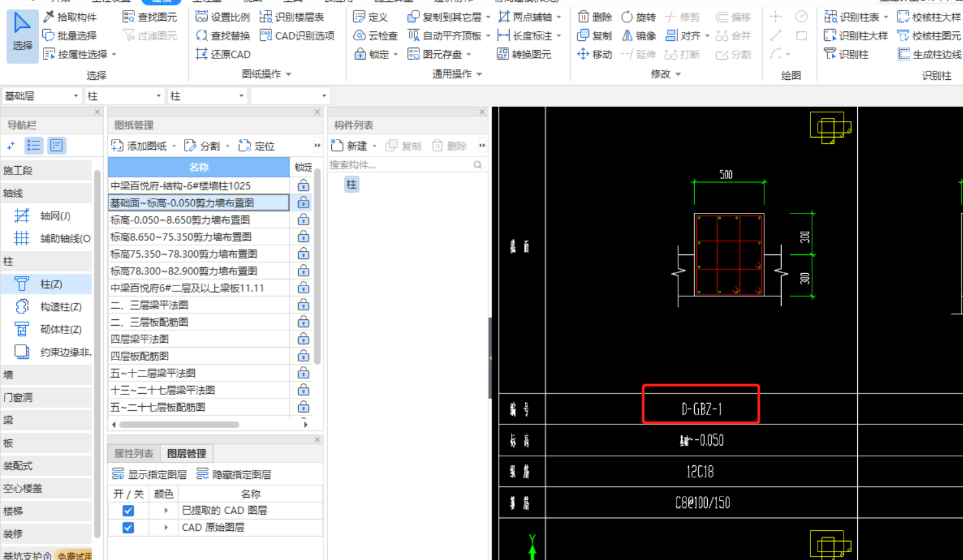Click 校核柱大样 check column detail
The width and height of the screenshot is (963, 560).
pos(929,17)
